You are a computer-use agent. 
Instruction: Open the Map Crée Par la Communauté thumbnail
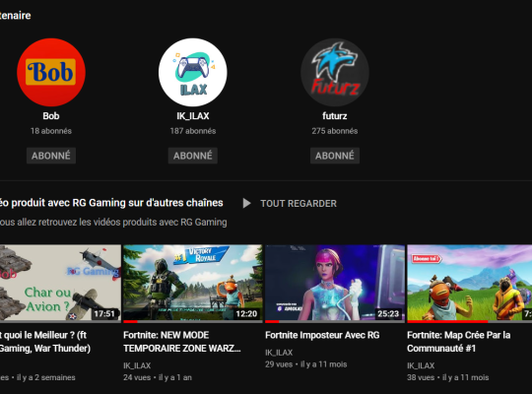tap(470, 284)
